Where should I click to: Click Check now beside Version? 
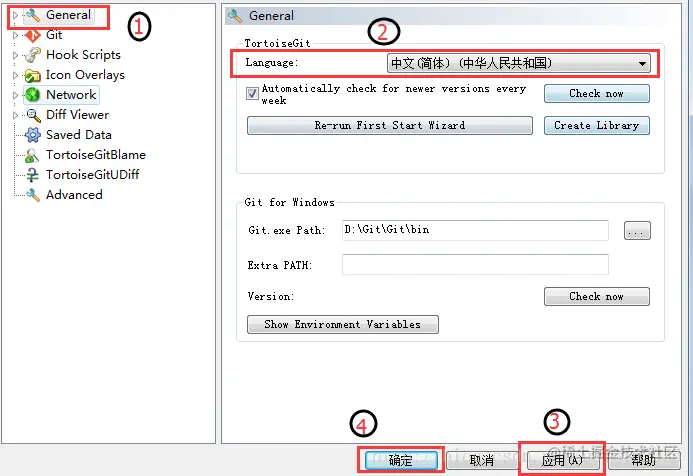tap(597, 297)
